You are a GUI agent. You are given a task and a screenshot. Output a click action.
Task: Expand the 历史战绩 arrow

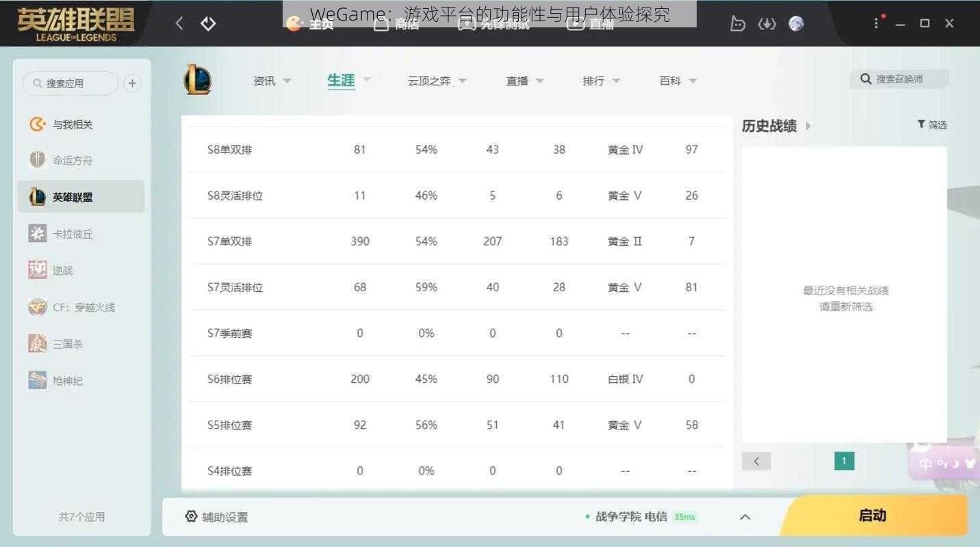tap(808, 126)
